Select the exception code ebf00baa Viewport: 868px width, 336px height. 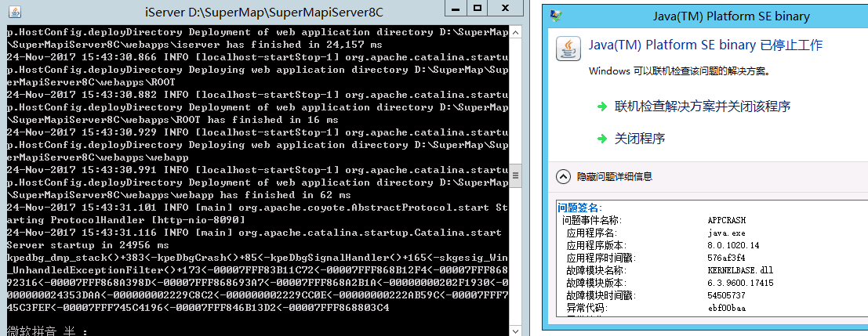point(726,308)
